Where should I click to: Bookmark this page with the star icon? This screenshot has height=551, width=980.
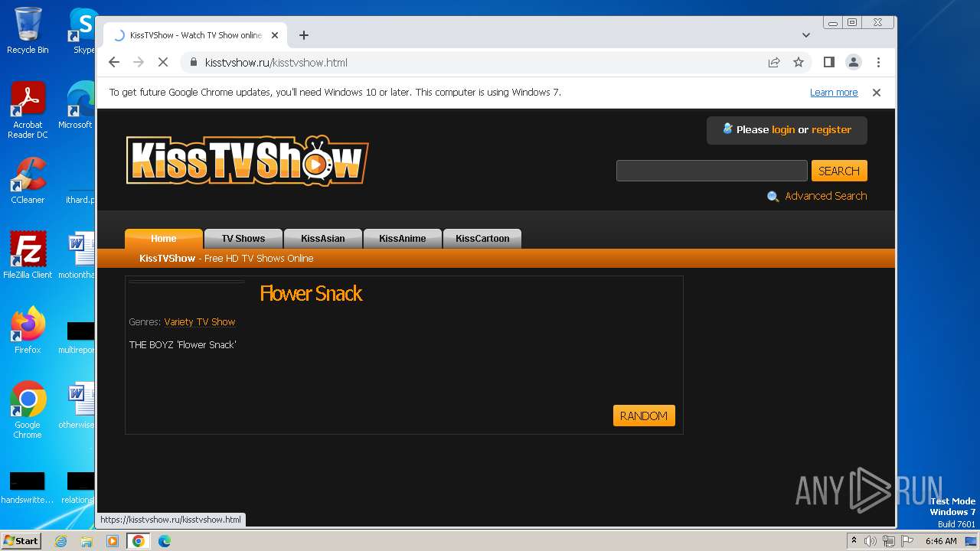click(x=799, y=63)
